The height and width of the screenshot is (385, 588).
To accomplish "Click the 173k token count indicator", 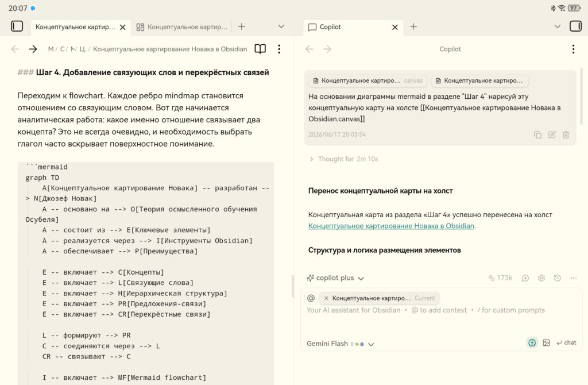I will pyautogui.click(x=500, y=278).
